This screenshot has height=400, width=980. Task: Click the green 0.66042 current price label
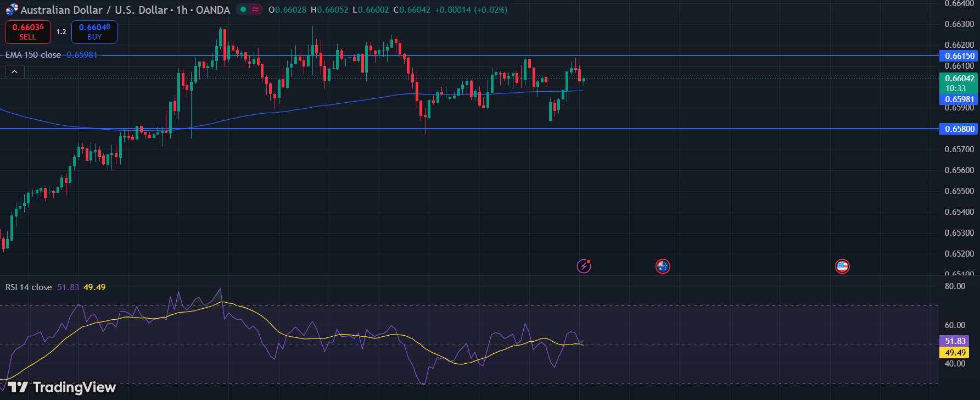(959, 79)
